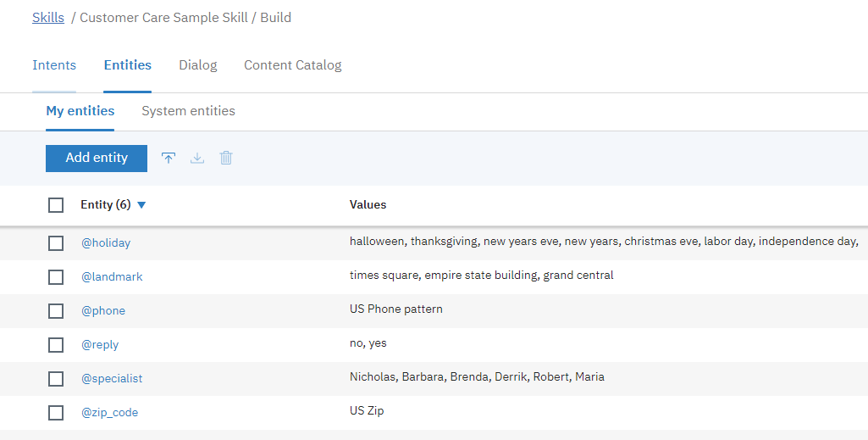Enable the @specialist checkbox

pyautogui.click(x=56, y=379)
